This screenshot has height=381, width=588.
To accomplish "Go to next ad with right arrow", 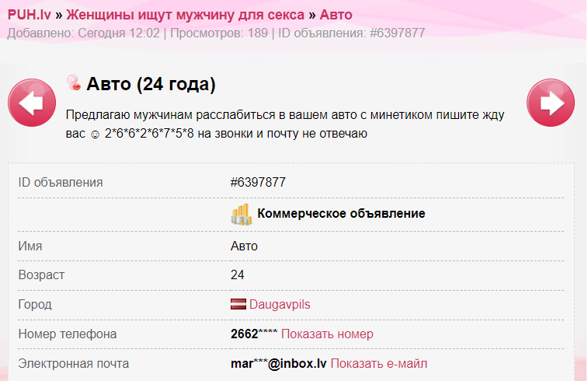I will click(550, 103).
